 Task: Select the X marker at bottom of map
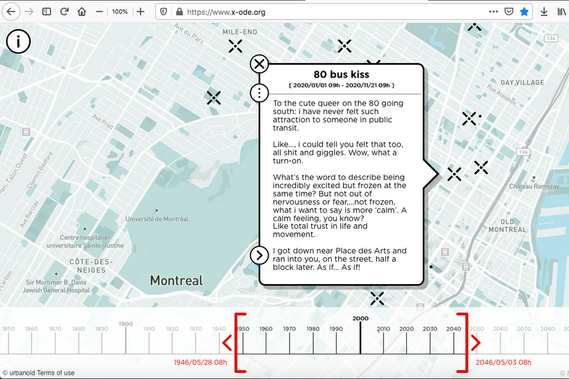tap(377, 298)
